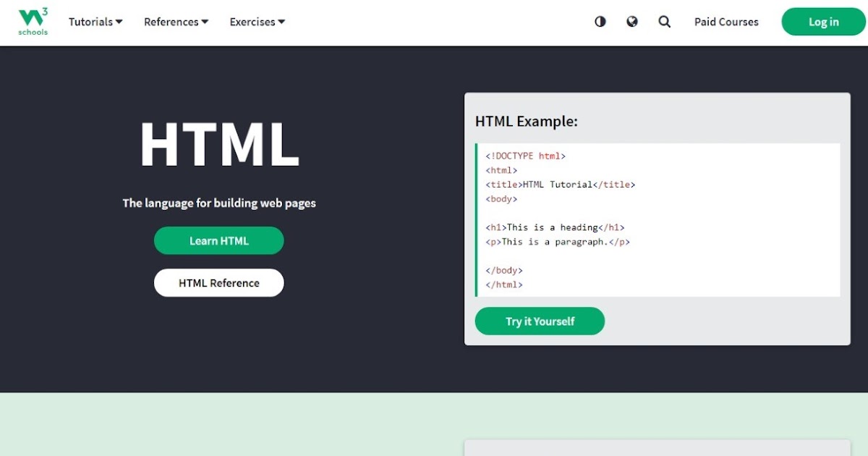Viewport: 868px width, 456px height.
Task: Select Tutorials in the top menu
Action: [x=95, y=22]
